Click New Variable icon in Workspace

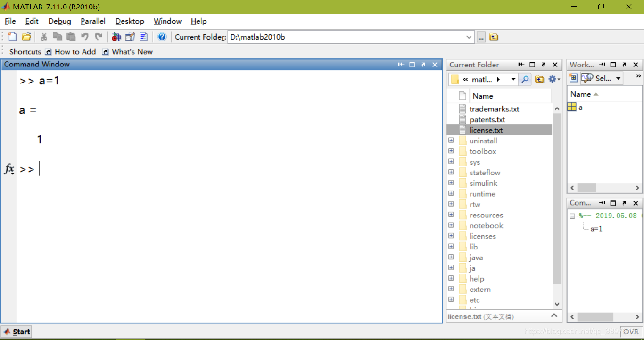(x=573, y=78)
